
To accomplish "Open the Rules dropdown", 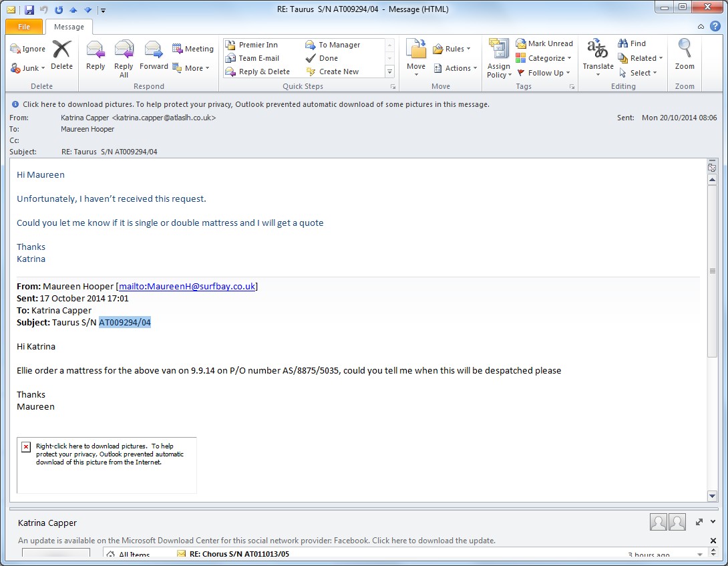I will pos(451,49).
